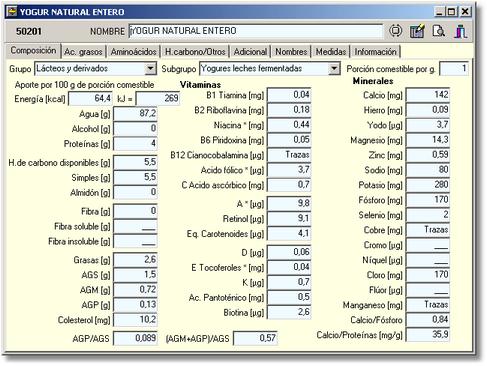Image resolution: width=487 pixels, height=366 pixels.
Task: Click the AGP/AGS ratio field
Action: (x=135, y=338)
